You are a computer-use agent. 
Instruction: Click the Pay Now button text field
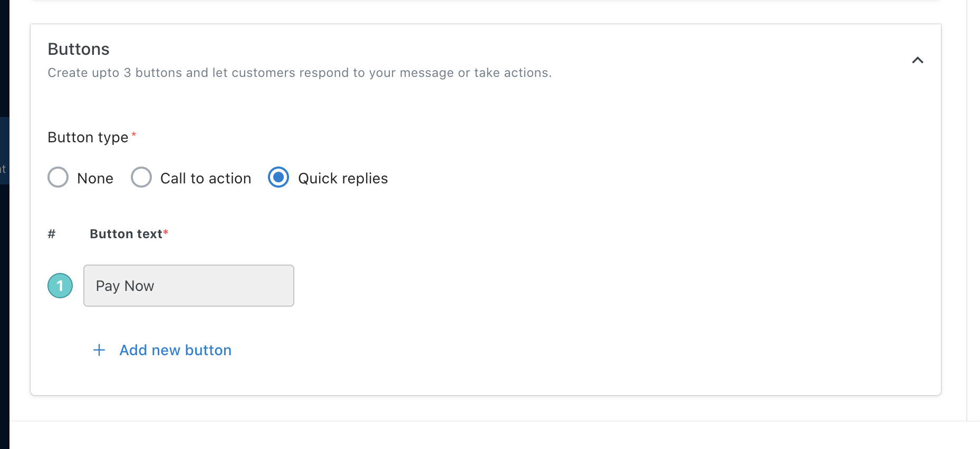pos(189,286)
